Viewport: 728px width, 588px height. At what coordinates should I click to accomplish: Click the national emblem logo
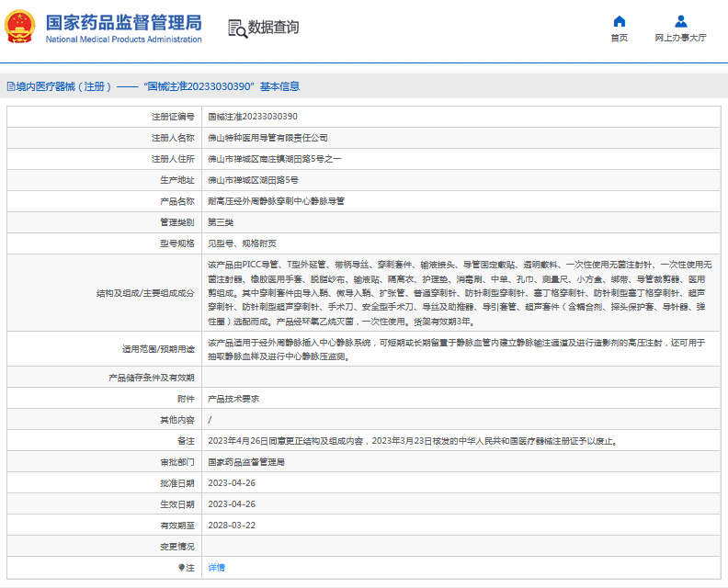point(20,27)
